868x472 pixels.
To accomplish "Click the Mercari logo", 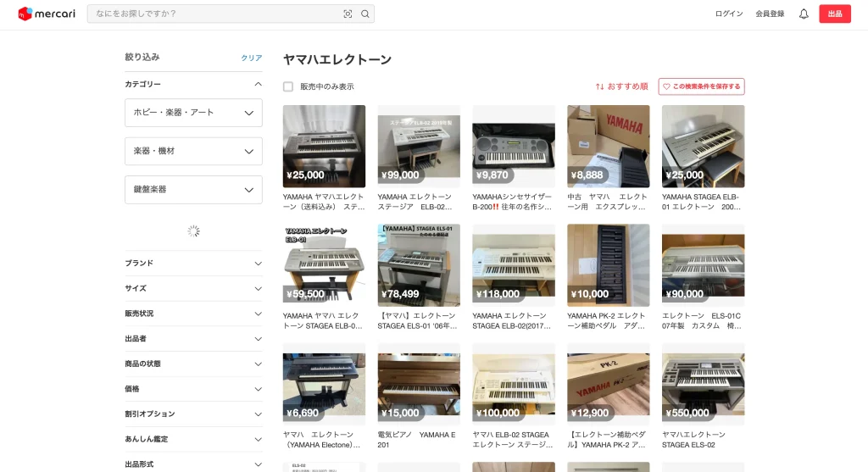I will pyautogui.click(x=46, y=14).
